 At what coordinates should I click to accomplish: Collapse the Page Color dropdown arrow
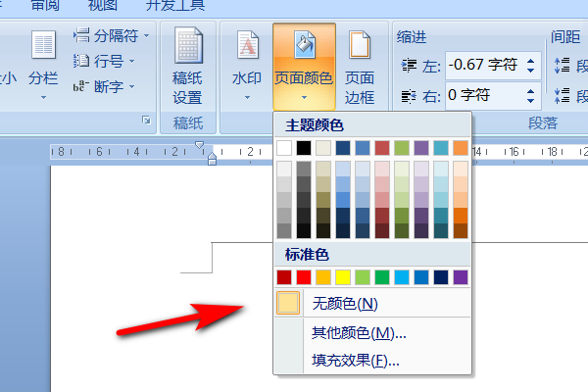[304, 98]
